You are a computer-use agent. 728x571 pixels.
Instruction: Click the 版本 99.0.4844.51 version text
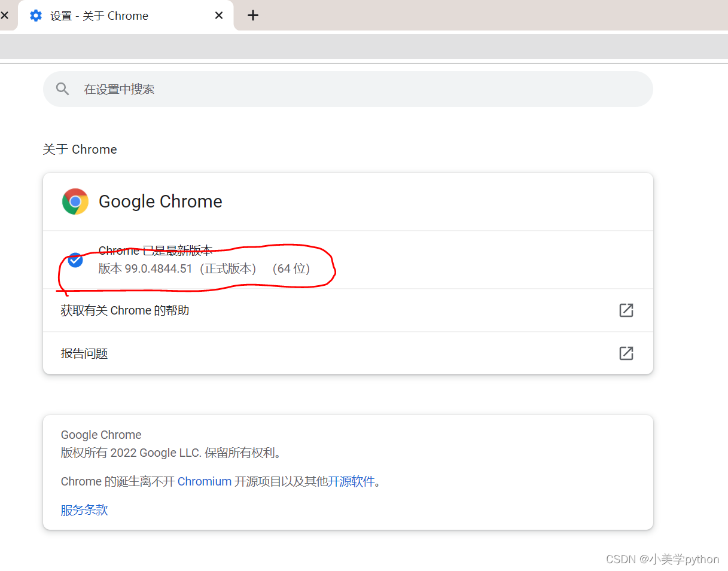tap(145, 269)
